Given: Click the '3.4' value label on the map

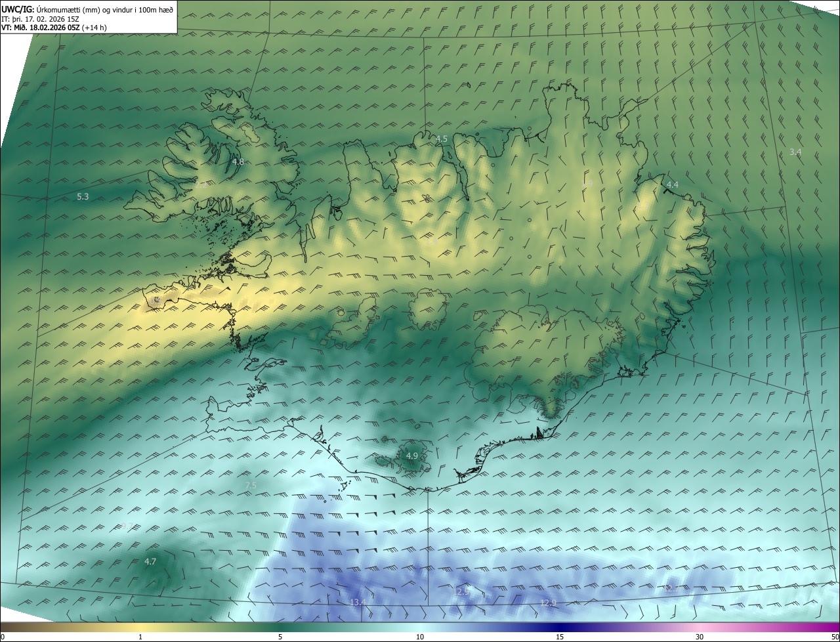Looking at the screenshot, I should click(795, 152).
